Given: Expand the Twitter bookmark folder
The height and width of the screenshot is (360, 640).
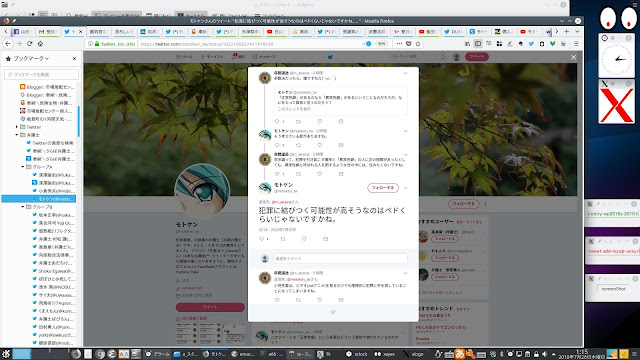Looking at the screenshot, I should pyautogui.click(x=17, y=127).
